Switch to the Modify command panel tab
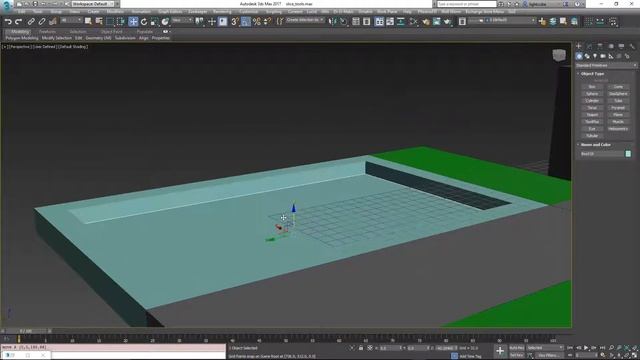 589,46
